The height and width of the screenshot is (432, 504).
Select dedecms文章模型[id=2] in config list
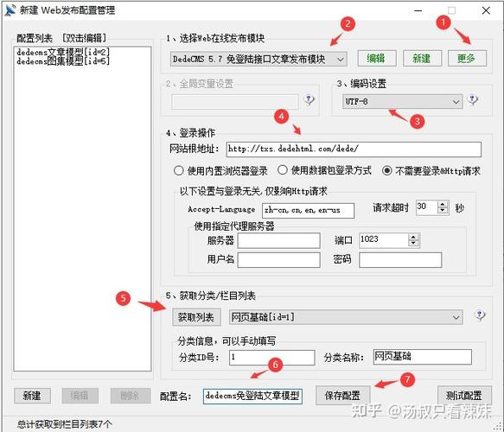[x=63, y=52]
